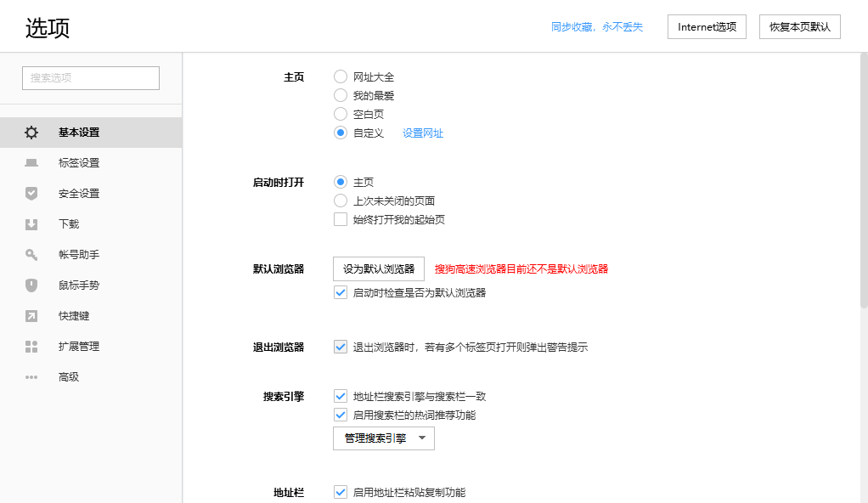
Task: Toggle 启用地址栏粘贴复制功能 checkbox
Action: 341,492
